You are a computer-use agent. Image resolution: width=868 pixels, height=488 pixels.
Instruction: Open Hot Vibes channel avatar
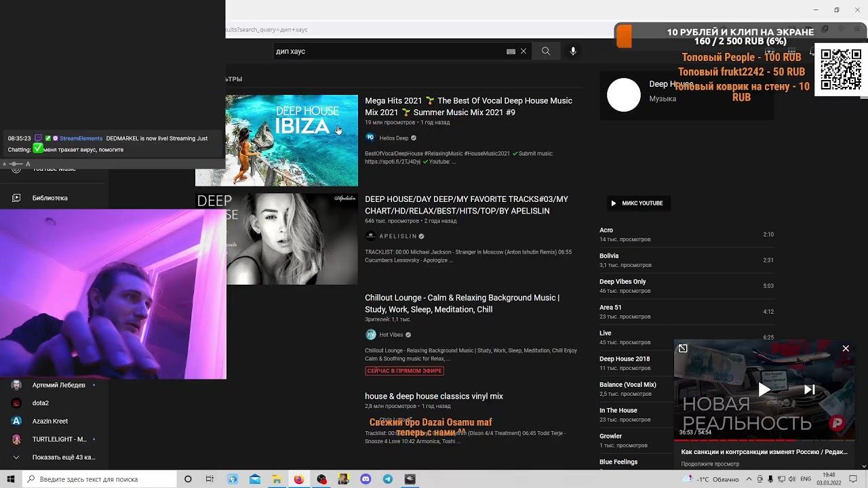[x=370, y=334]
